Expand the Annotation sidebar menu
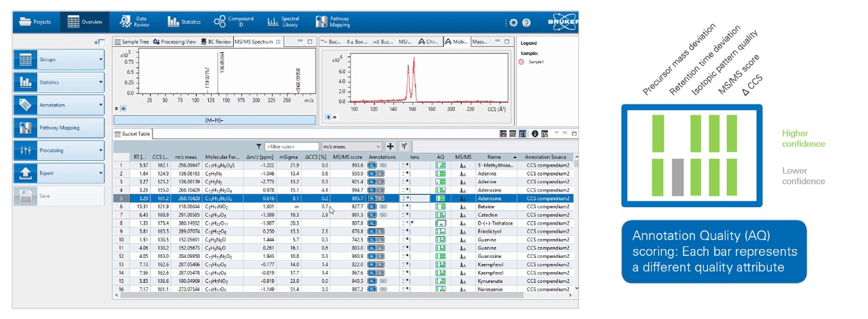 pos(100,105)
